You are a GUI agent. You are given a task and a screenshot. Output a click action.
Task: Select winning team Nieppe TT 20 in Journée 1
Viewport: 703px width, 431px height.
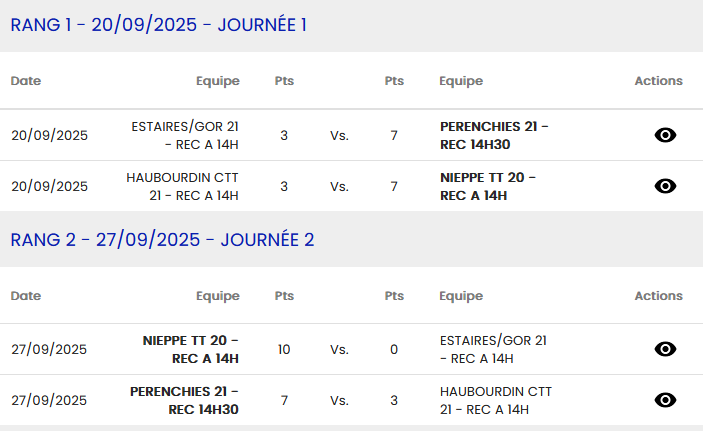488,186
